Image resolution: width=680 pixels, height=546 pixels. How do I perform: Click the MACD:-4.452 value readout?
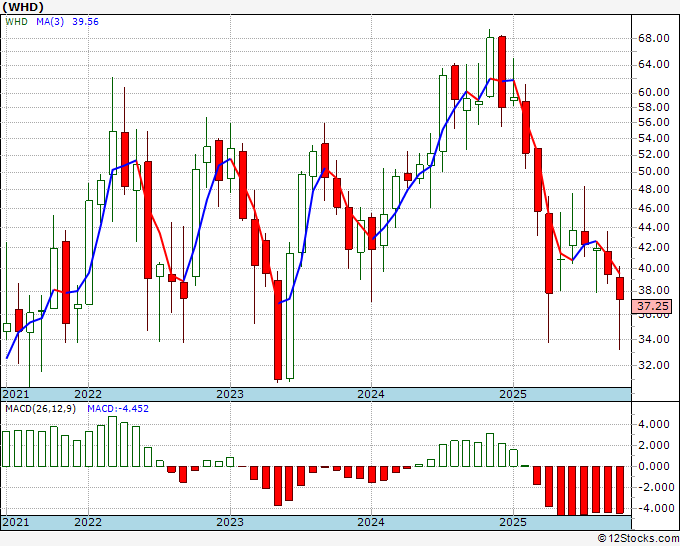pos(118,409)
